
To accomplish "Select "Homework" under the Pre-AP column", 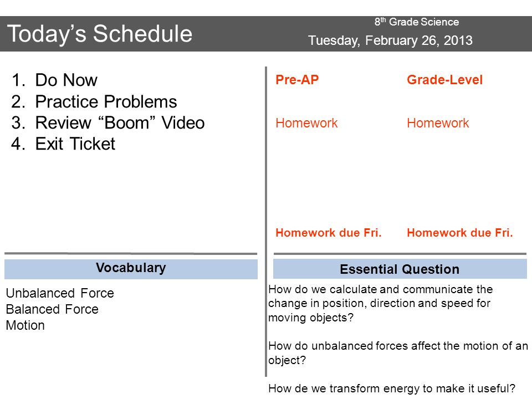I will pyautogui.click(x=306, y=123).
